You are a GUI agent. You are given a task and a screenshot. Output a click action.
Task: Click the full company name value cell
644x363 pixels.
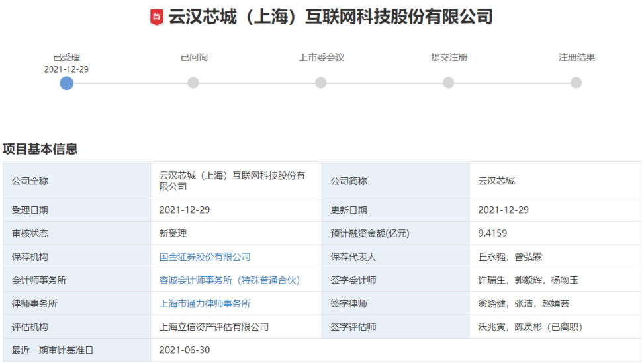236,181
